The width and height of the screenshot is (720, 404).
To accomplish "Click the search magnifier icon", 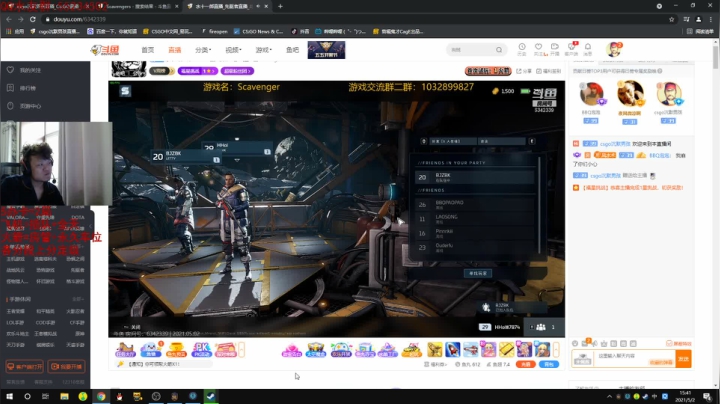I will click(x=499, y=50).
